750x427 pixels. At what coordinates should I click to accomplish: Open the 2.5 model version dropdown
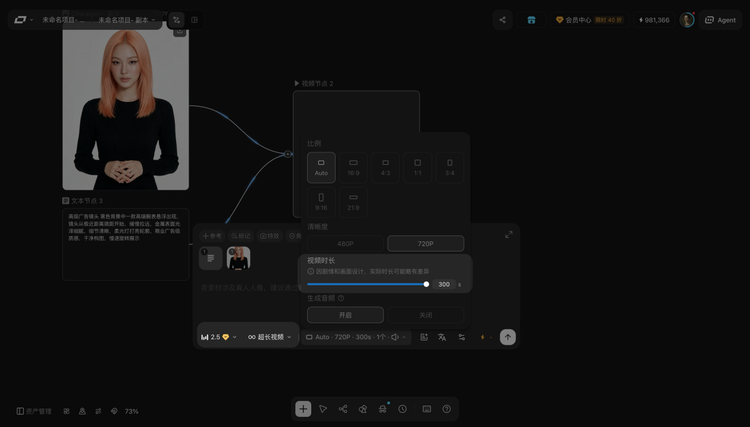point(219,337)
